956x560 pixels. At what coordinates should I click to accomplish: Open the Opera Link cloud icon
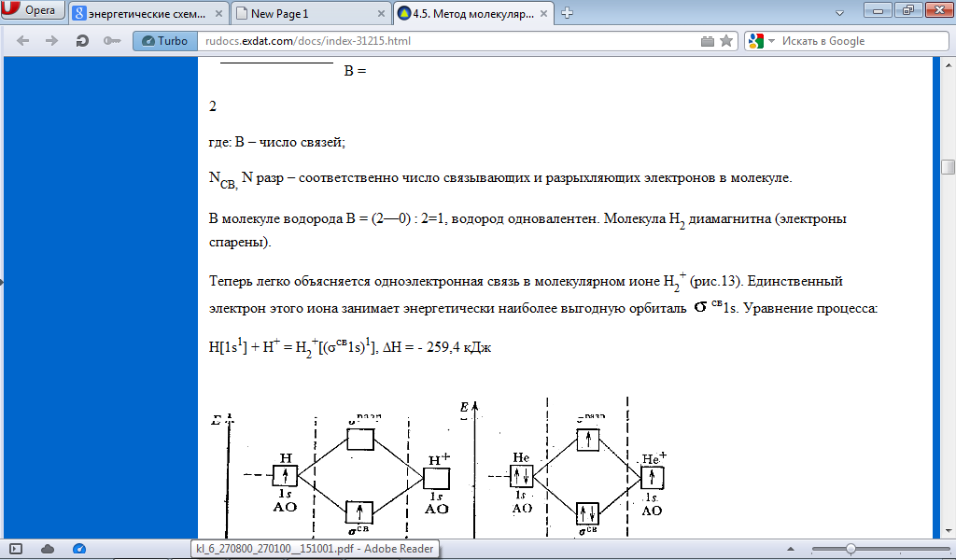click(x=48, y=549)
